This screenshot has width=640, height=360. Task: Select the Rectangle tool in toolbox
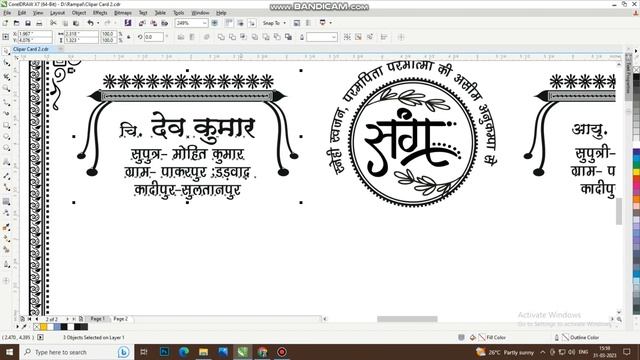[x=6, y=125]
